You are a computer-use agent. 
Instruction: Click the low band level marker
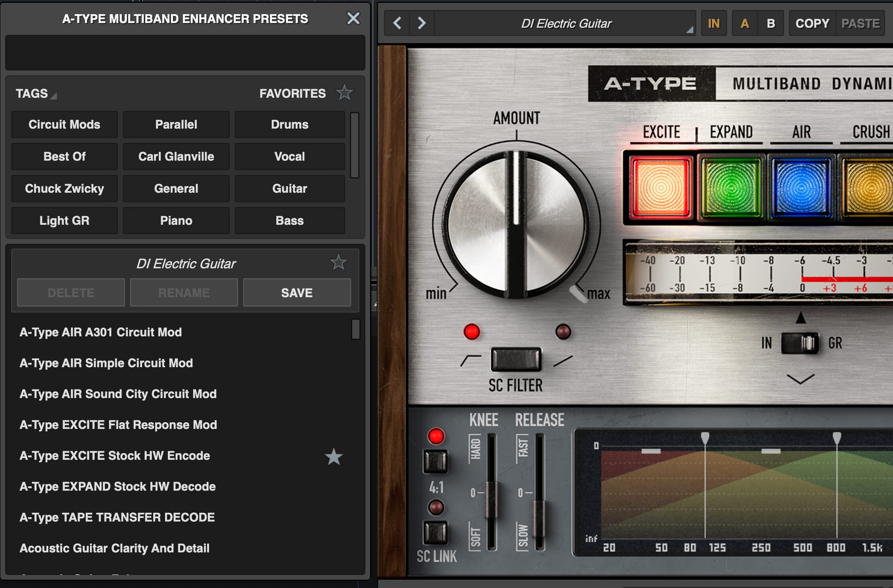click(x=651, y=451)
